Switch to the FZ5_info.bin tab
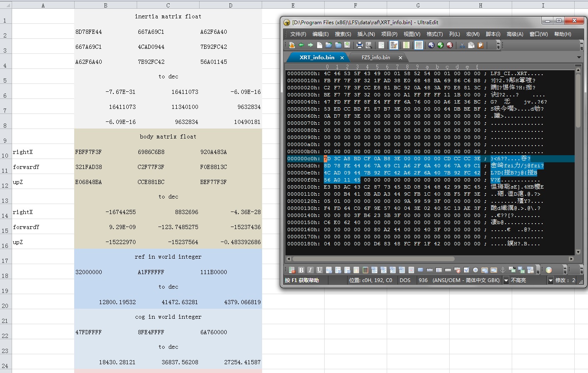This screenshot has width=588, height=373. (375, 57)
